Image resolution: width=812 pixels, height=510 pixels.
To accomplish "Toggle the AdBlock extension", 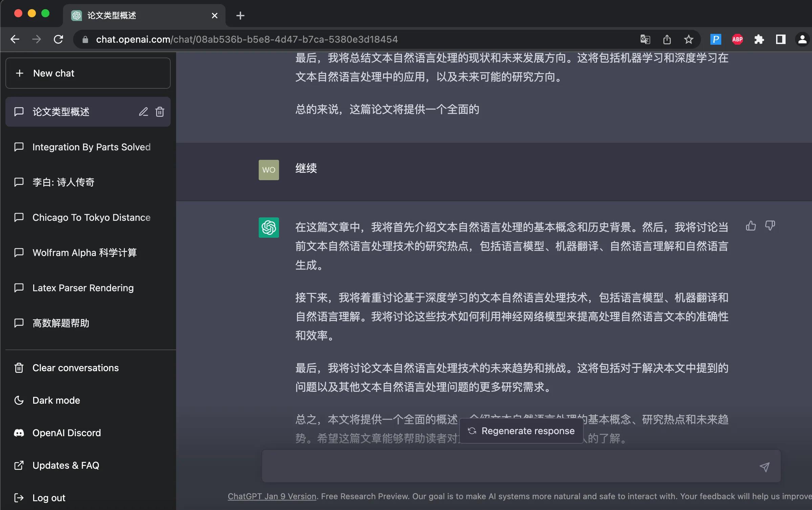I will pyautogui.click(x=737, y=39).
